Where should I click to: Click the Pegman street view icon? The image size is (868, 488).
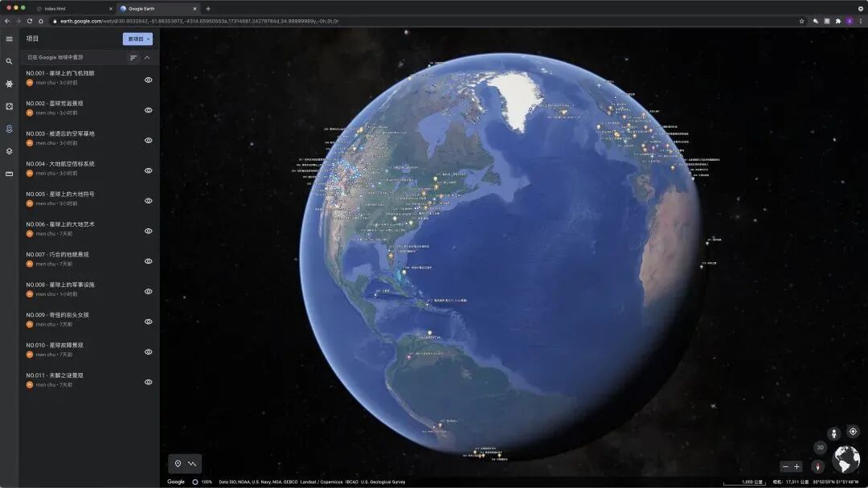tap(833, 433)
